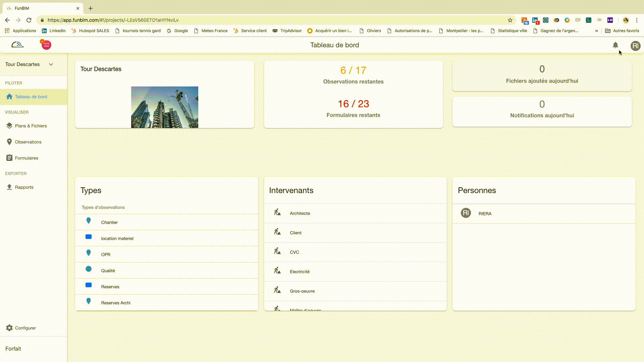Go to Observations in sidebar
This screenshot has height=362, width=644.
point(28,142)
